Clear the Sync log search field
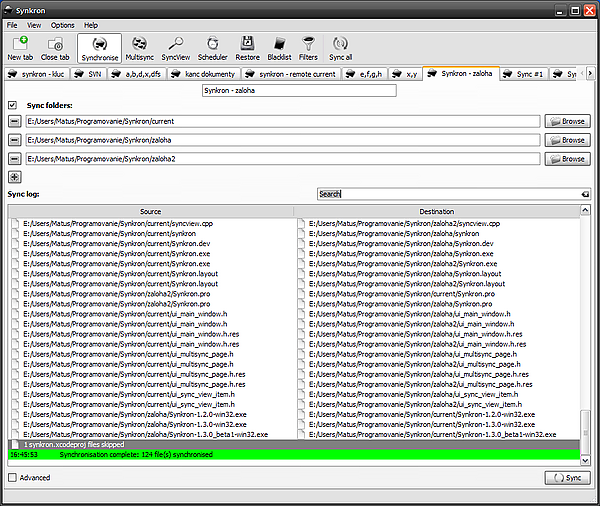Viewport: 600px width, 506px height. tap(585, 194)
